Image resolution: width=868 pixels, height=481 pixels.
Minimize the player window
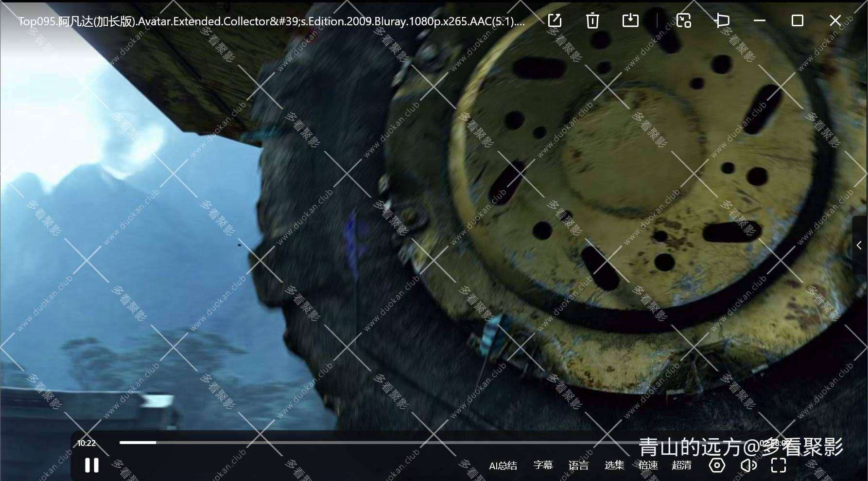(x=760, y=20)
